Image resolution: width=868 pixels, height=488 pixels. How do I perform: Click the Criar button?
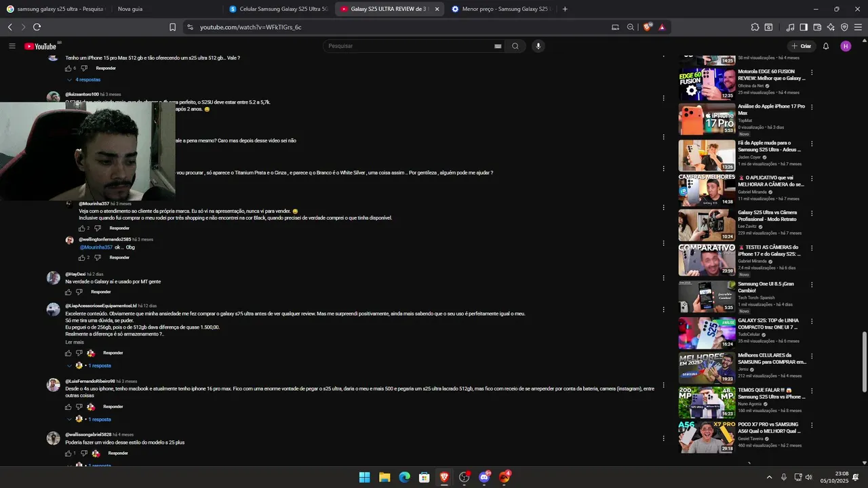point(802,46)
